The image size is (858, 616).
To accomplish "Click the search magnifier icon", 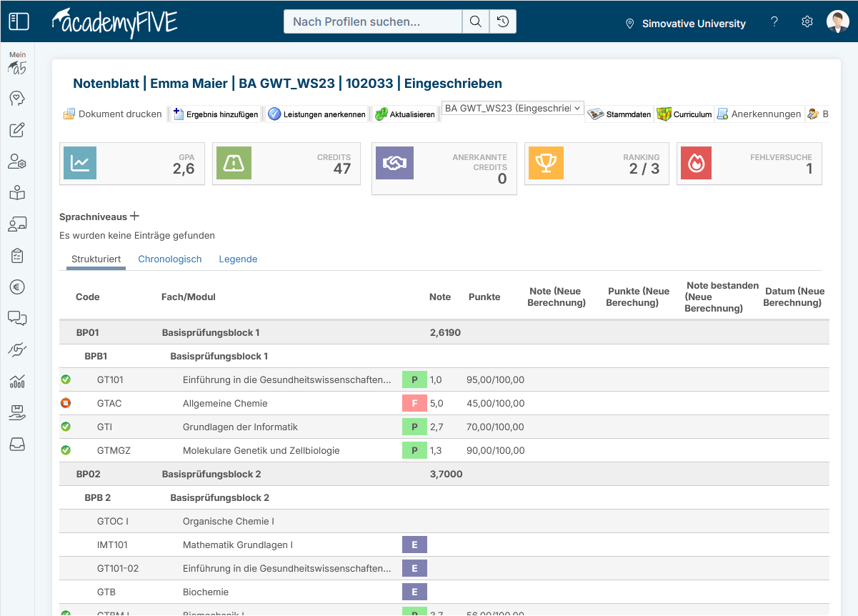I will click(x=475, y=21).
